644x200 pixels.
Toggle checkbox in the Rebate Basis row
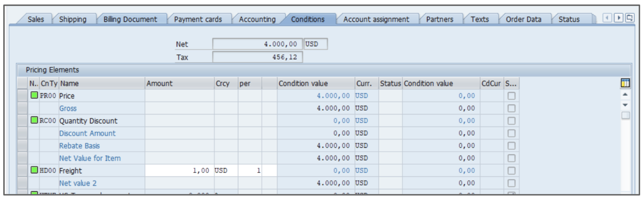(511, 146)
